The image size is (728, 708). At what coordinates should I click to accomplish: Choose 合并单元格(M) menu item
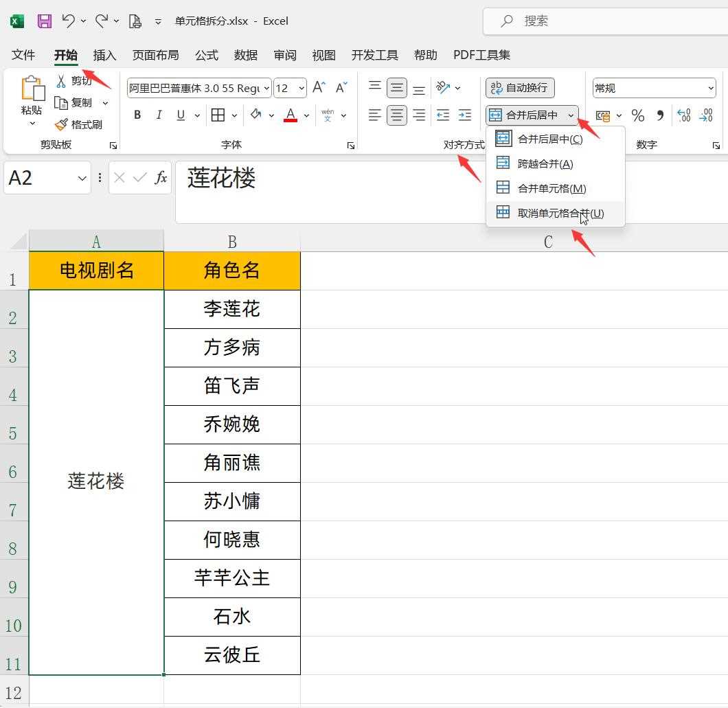[556, 188]
